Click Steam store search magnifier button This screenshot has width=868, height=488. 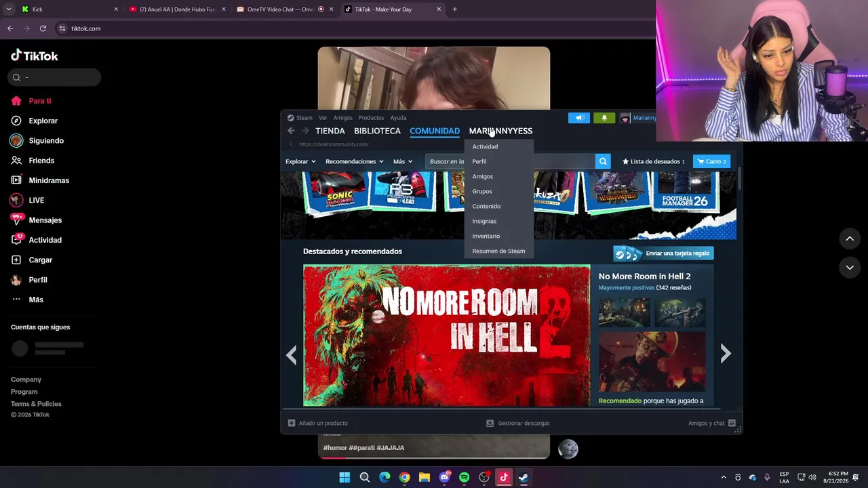pos(602,161)
